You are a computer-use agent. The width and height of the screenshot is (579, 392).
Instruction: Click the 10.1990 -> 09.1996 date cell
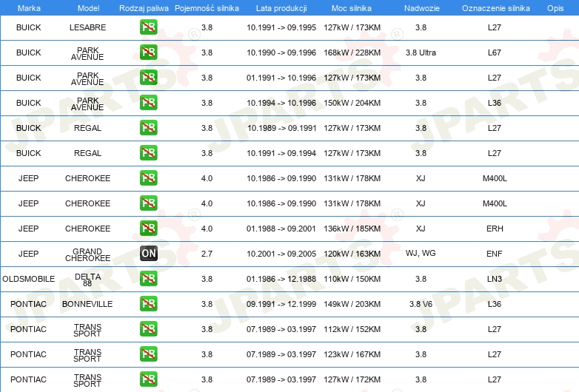click(x=281, y=53)
